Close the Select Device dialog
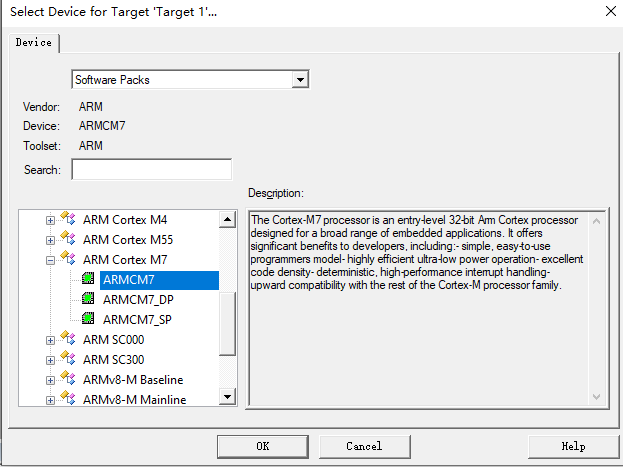623x467 pixels. (x=611, y=11)
